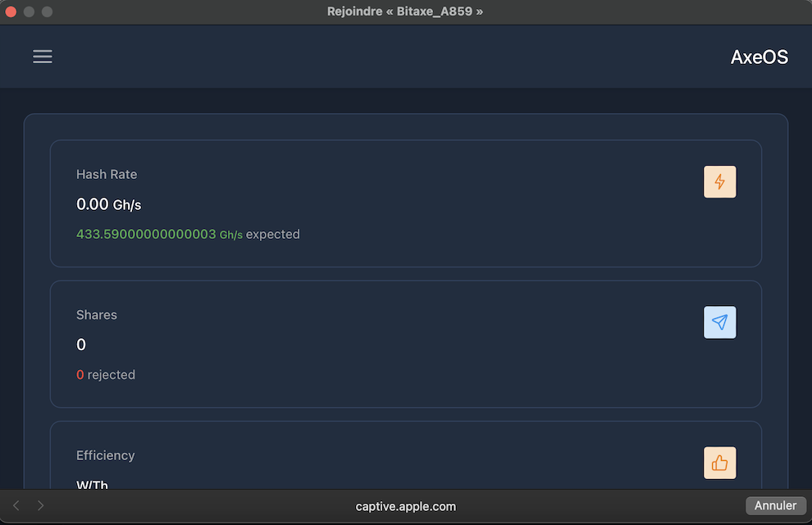812x525 pixels.
Task: Click the 0.00 Gh/s hash rate value
Action: (108, 204)
